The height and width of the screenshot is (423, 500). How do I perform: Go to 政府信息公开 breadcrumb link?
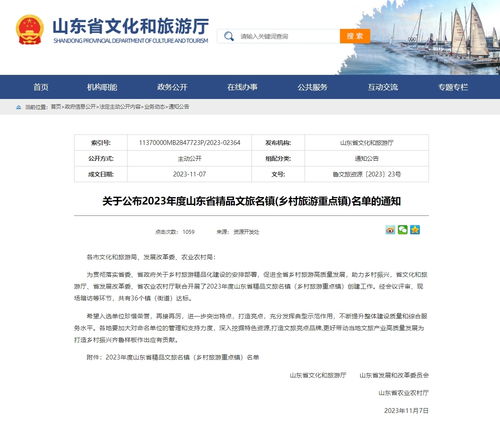pyautogui.click(x=80, y=107)
